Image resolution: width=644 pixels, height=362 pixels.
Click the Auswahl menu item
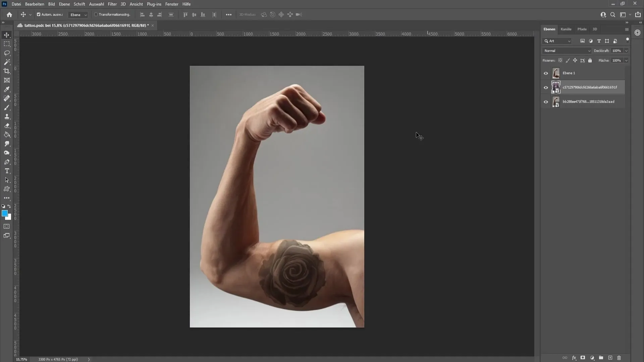tap(96, 4)
